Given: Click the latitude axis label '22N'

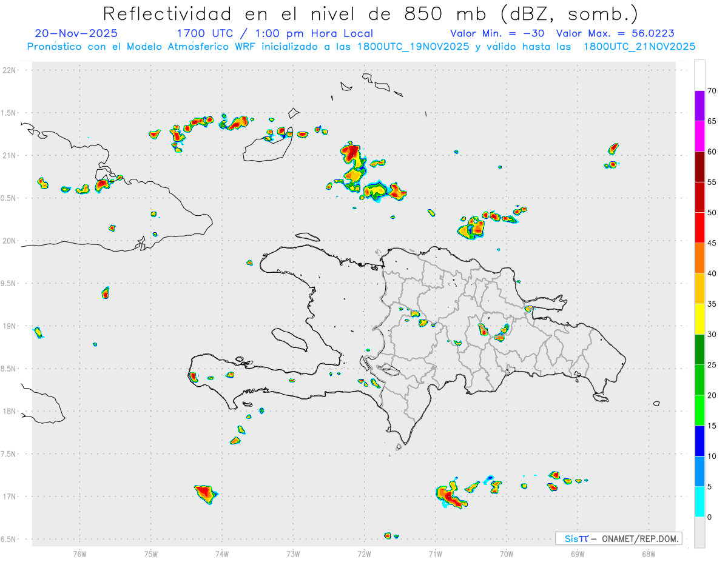Looking at the screenshot, I should pos(10,70).
